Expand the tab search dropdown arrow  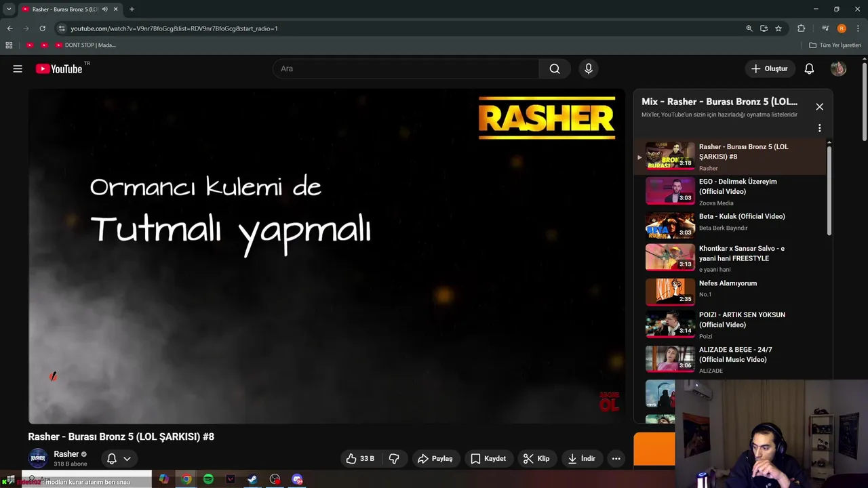pos(9,9)
